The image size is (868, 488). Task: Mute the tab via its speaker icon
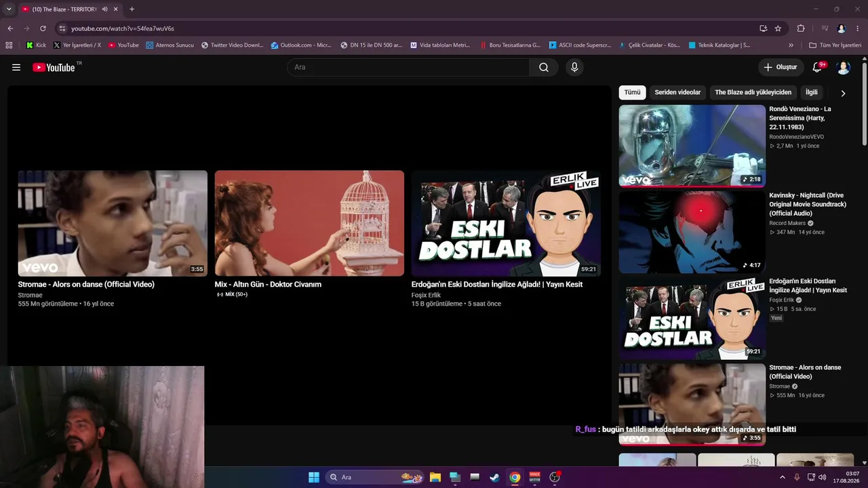point(104,9)
